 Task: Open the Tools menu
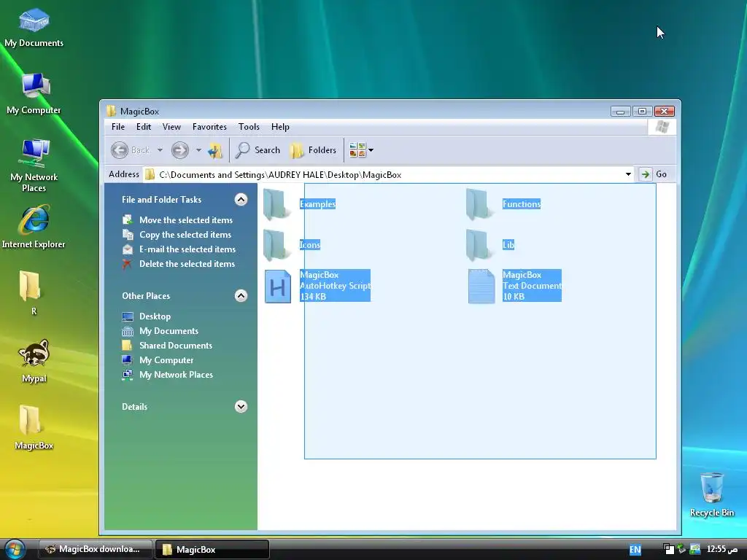249,127
